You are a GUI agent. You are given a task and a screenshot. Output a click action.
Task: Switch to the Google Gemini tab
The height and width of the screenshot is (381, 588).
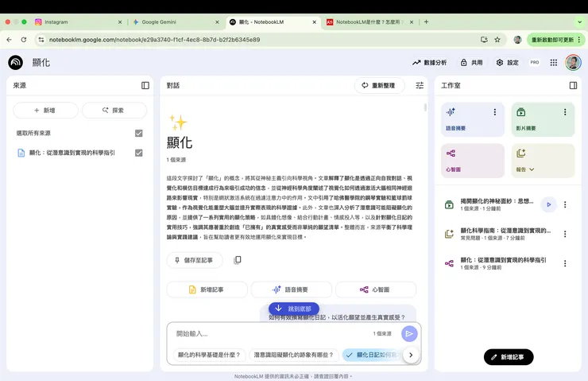174,21
